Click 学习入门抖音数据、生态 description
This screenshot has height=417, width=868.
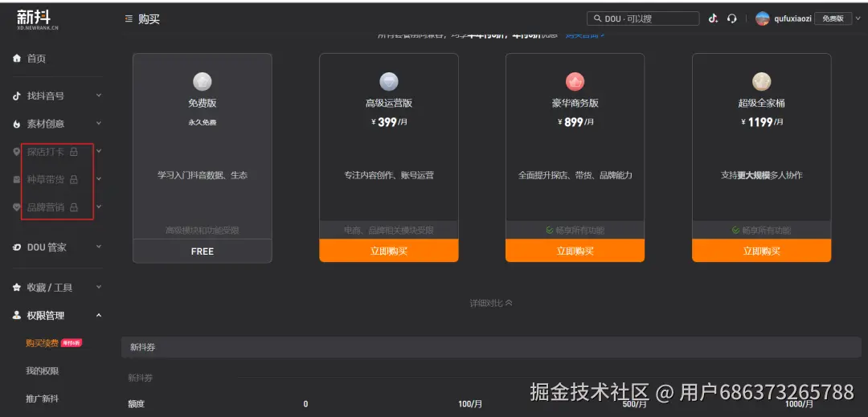pyautogui.click(x=202, y=175)
